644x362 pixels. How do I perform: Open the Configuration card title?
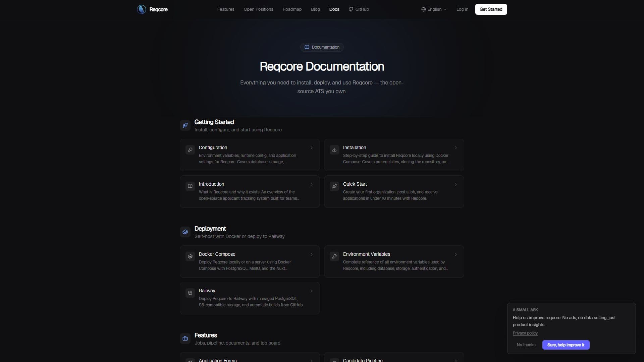click(213, 148)
